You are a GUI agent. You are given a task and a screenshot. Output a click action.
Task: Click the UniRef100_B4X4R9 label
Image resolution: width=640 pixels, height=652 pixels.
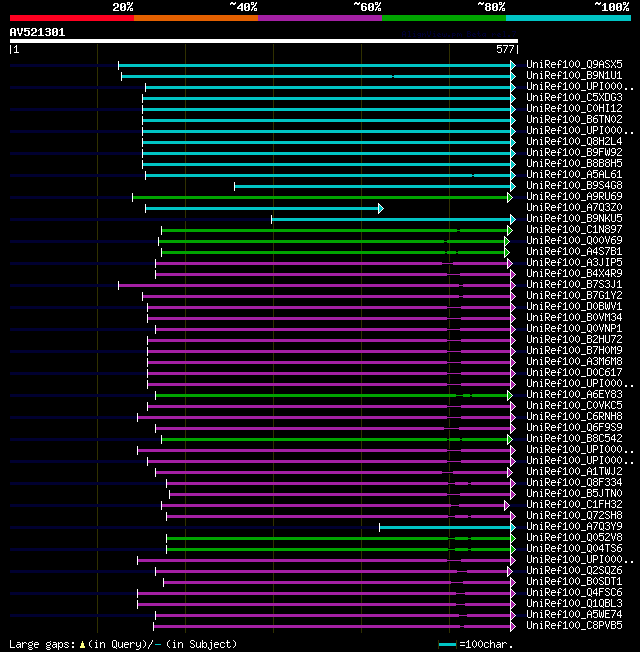coord(574,274)
